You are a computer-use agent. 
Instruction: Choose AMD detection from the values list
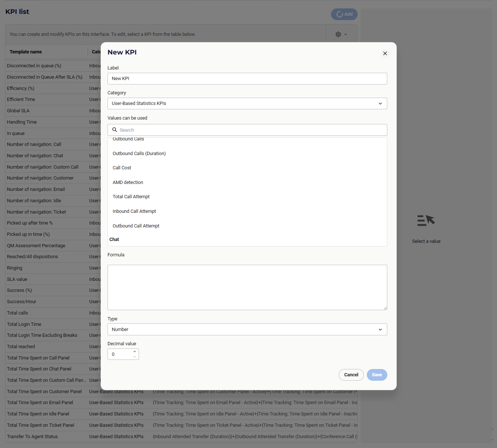[x=128, y=182]
